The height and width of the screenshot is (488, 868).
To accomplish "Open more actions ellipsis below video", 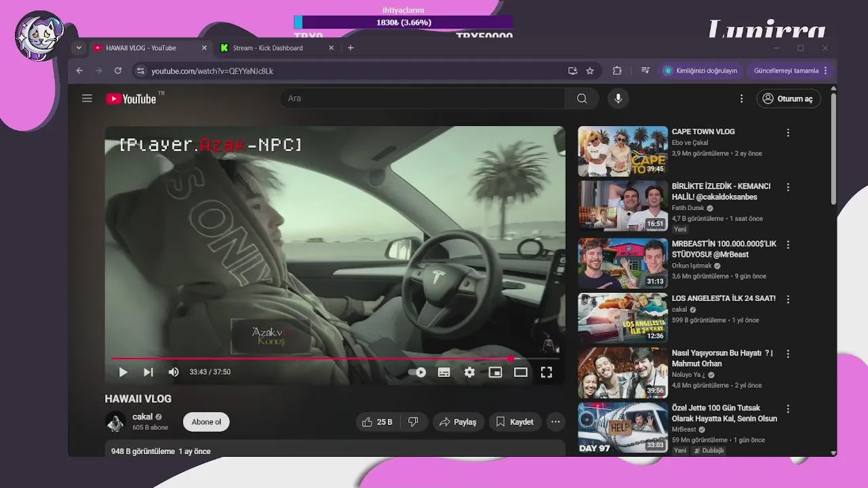I will (x=555, y=422).
